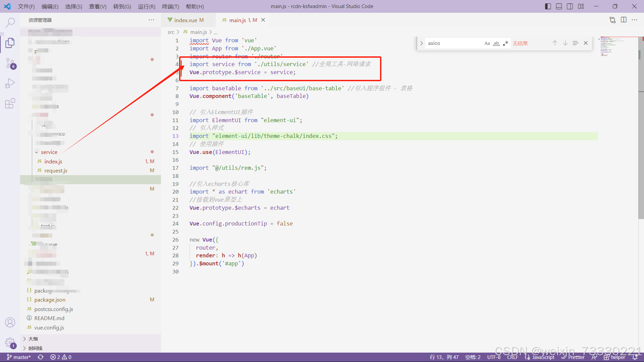Open Source Control with 6 pending changes
The width and height of the screenshot is (644, 362).
10,63
